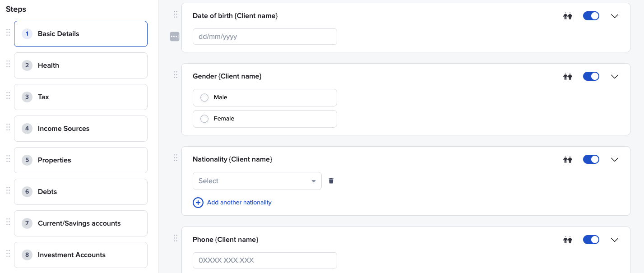
Task: Click the plus icon to add nationality
Action: coord(198,203)
